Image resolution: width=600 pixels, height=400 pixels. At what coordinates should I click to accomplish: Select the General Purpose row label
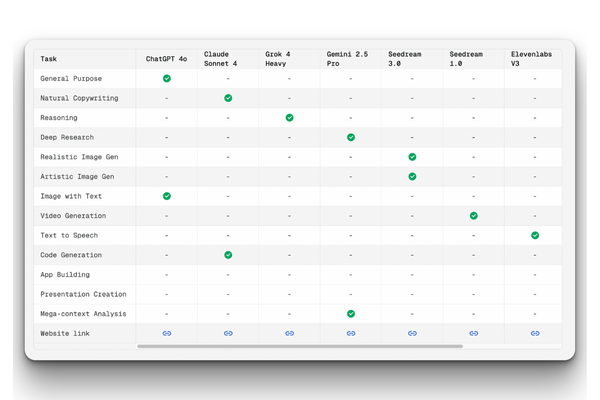click(71, 78)
